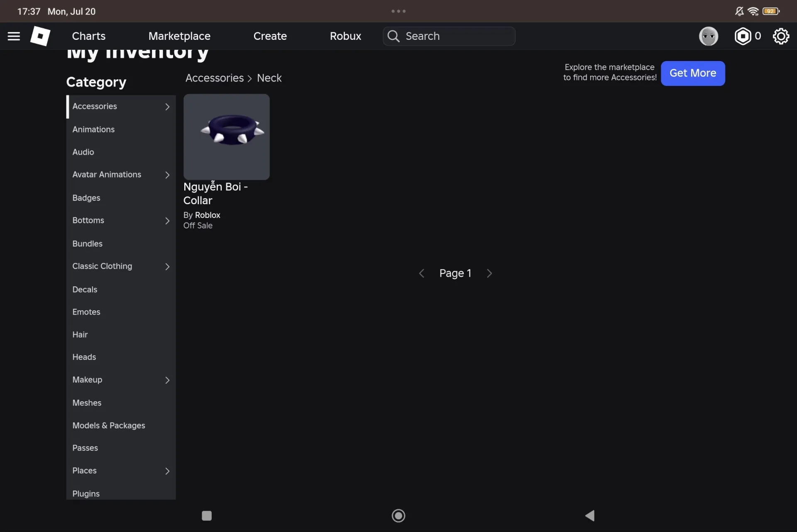797x532 pixels.
Task: Tap the Roblox logo home icon
Action: pos(40,36)
